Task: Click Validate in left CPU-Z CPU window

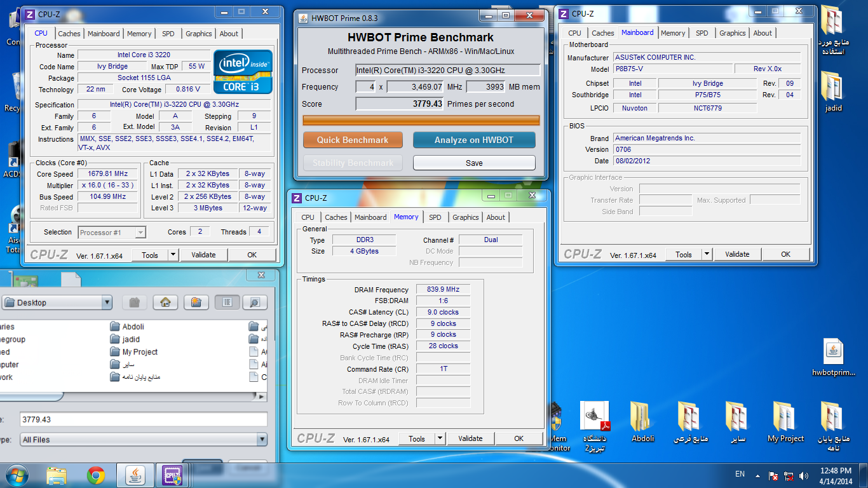Action: coord(203,255)
